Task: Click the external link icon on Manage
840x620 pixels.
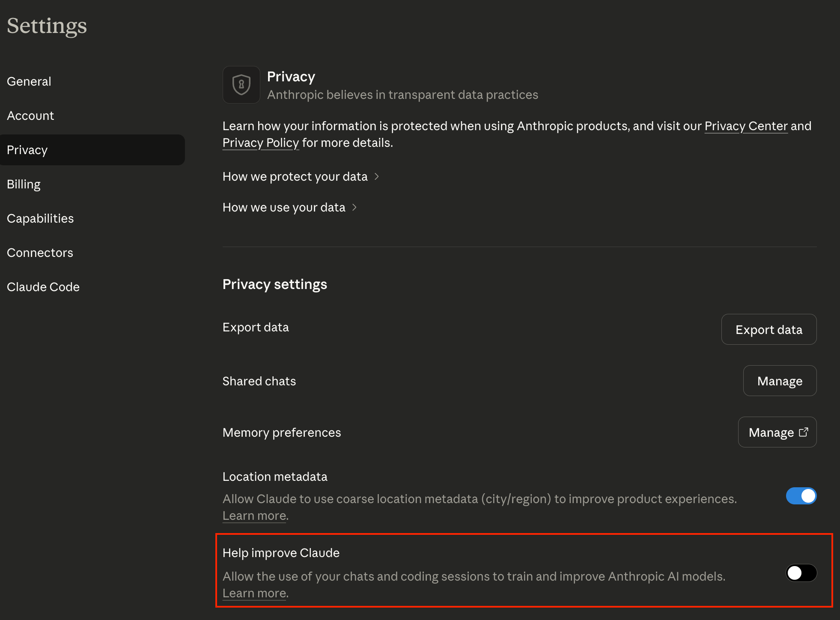Action: pyautogui.click(x=804, y=432)
